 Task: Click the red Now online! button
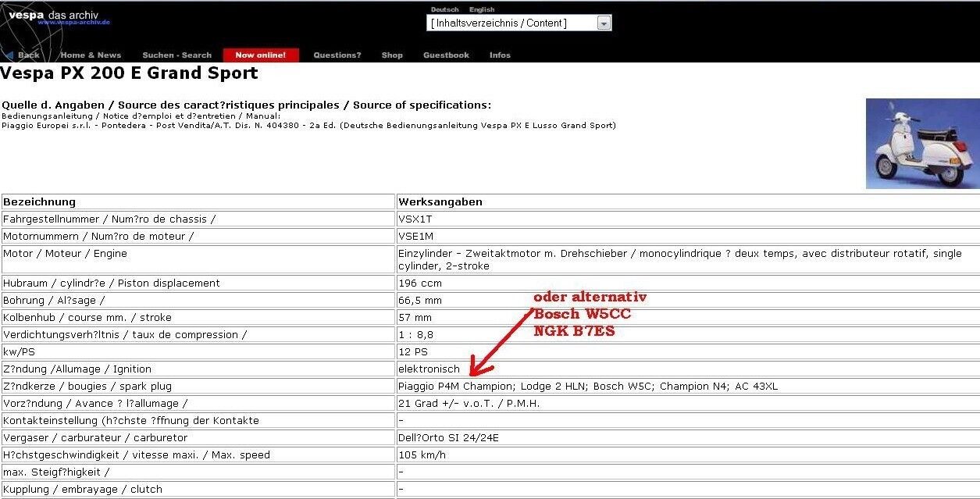point(261,55)
